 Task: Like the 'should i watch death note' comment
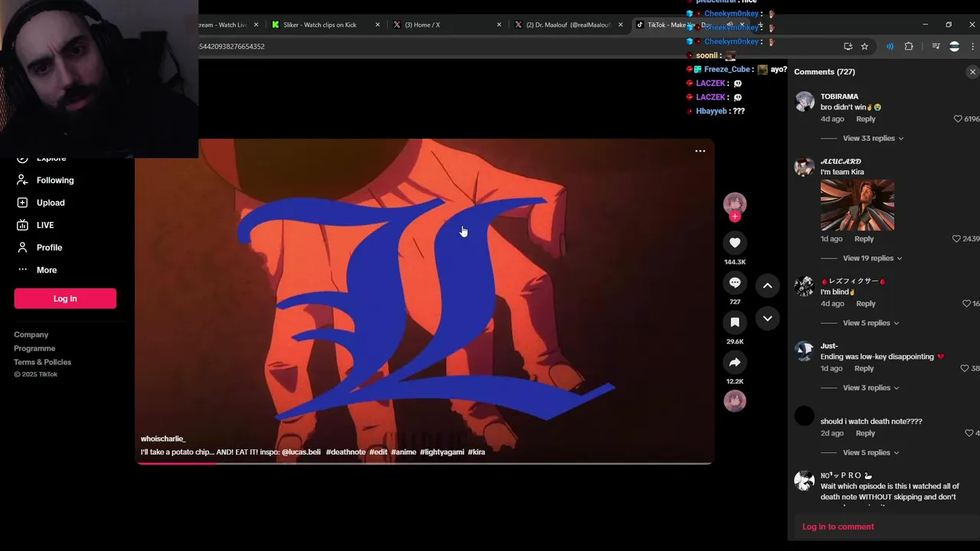pyautogui.click(x=969, y=433)
